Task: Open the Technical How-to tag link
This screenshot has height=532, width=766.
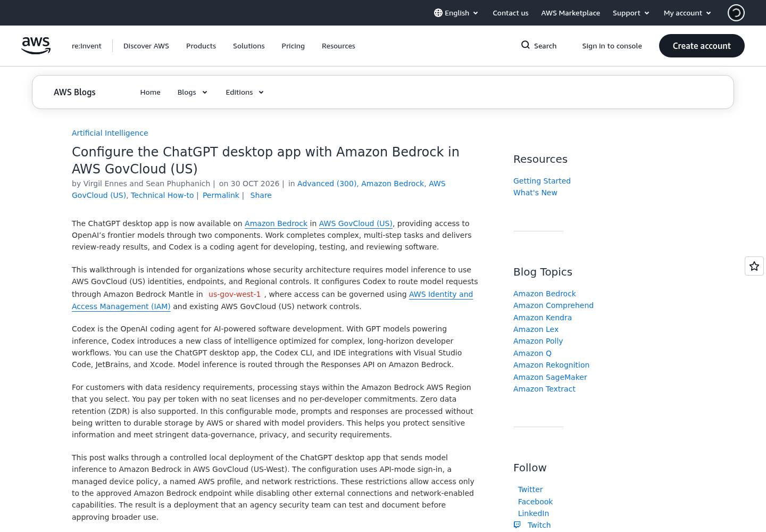Action: 162,195
